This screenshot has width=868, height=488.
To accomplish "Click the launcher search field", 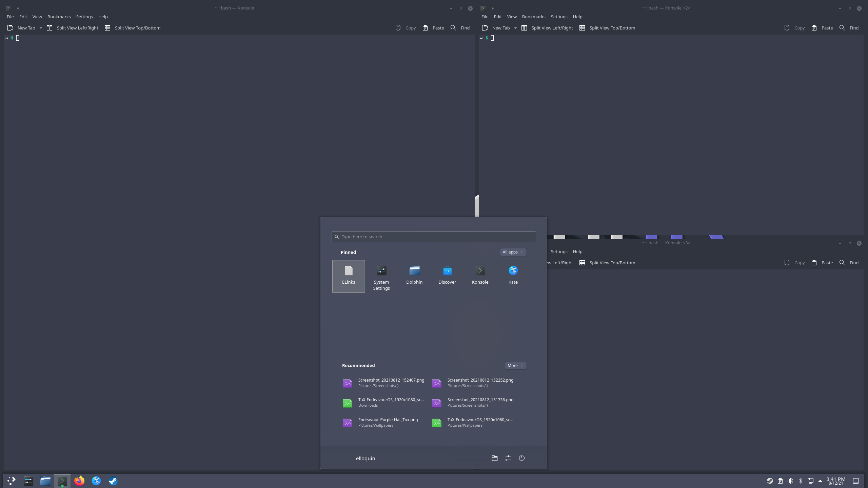I will click(x=433, y=237).
